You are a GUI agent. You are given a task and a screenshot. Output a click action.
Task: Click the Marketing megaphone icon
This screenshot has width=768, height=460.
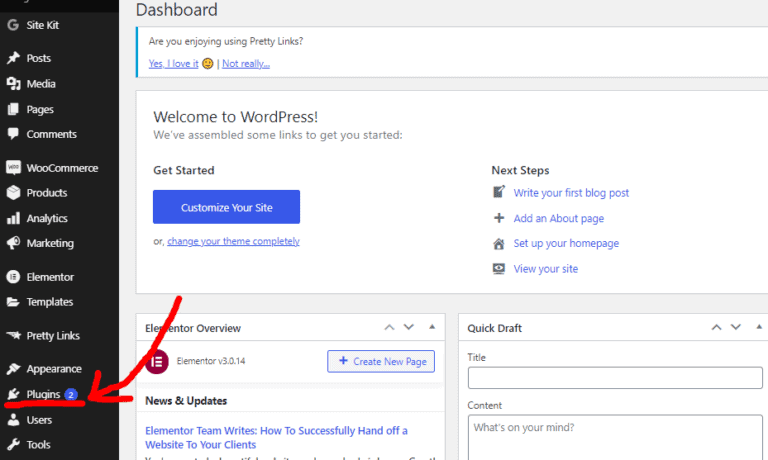(x=13, y=243)
